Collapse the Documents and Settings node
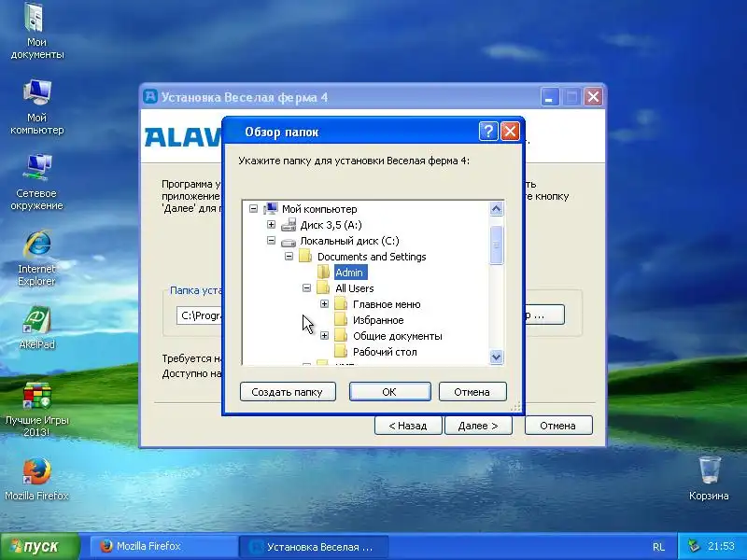The height and width of the screenshot is (560, 747). [289, 256]
